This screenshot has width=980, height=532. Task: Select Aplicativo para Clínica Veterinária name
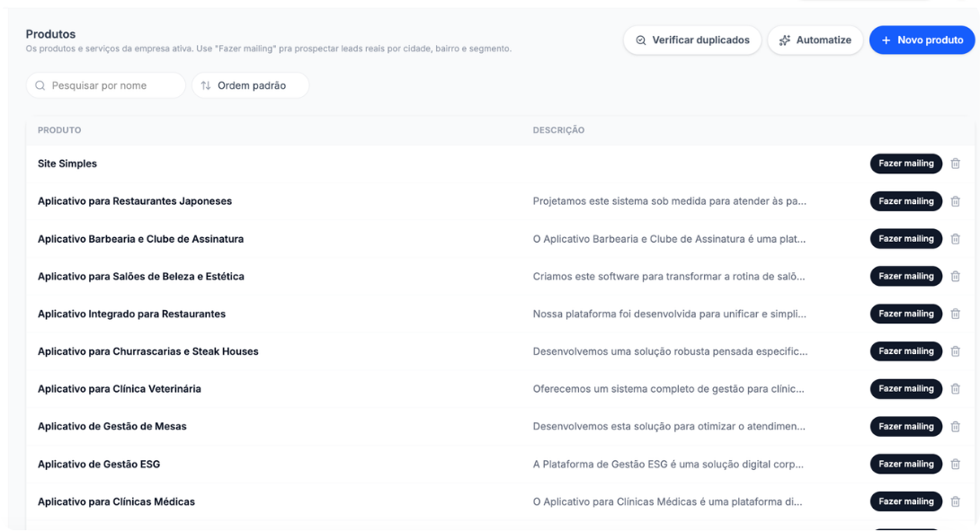click(x=120, y=388)
